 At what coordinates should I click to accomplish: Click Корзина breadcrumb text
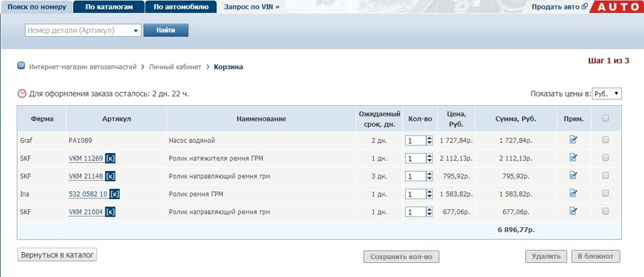tap(228, 67)
